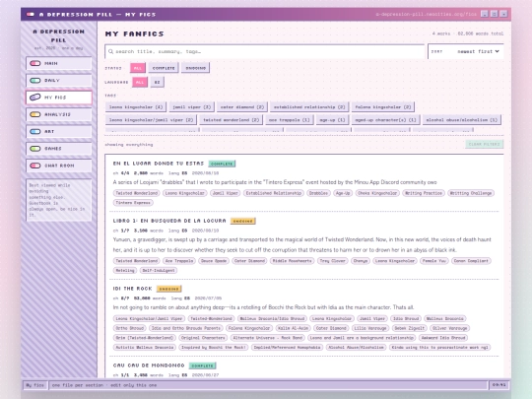
Task: Click the magnifier icon in the search box
Action: click(110, 51)
